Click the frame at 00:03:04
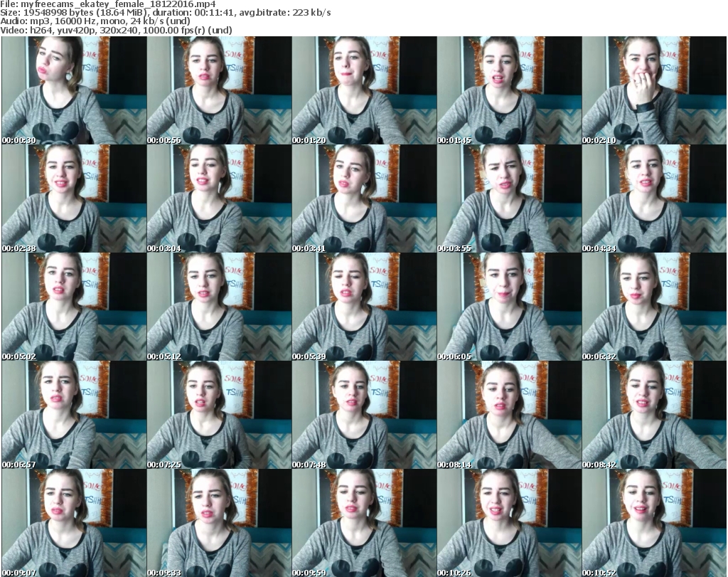Image resolution: width=728 pixels, height=577 pixels. pyautogui.click(x=218, y=198)
